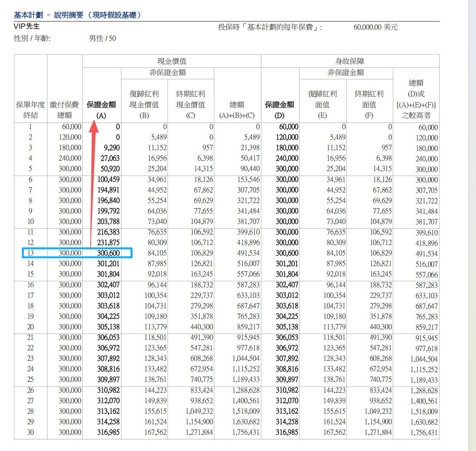Click the red arrow's head near (A)
The image size is (476, 451).
pyautogui.click(x=94, y=127)
